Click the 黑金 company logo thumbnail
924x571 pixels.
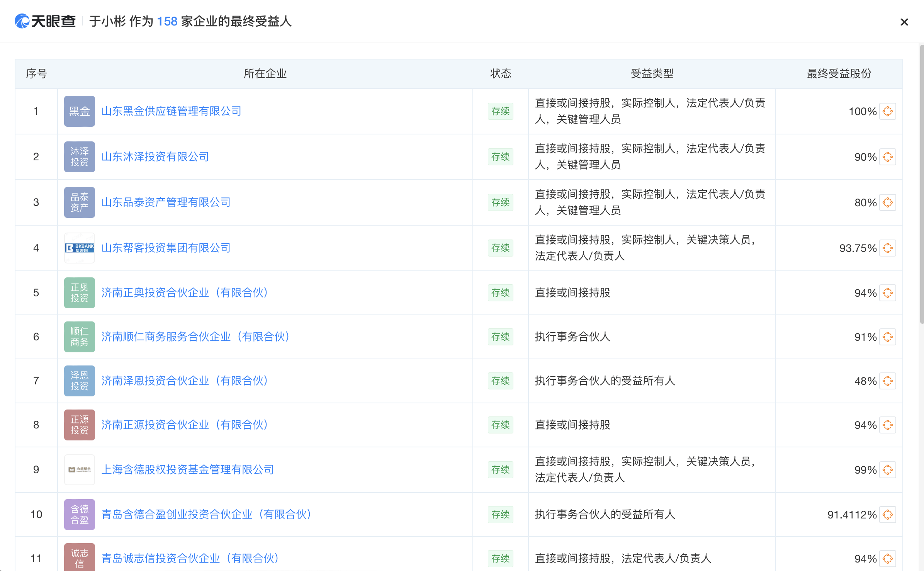[79, 111]
